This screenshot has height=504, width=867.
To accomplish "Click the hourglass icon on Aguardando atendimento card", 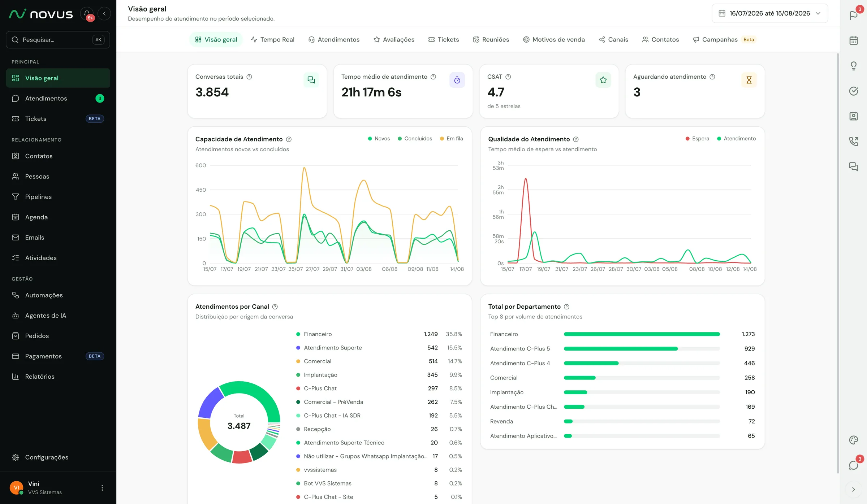I will [749, 80].
